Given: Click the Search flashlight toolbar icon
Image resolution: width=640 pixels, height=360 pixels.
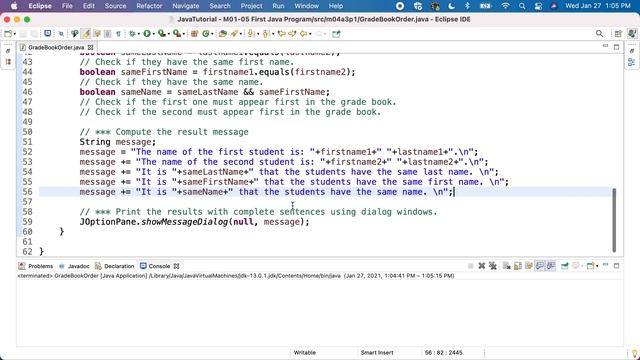Looking at the screenshot, I should point(234,34).
